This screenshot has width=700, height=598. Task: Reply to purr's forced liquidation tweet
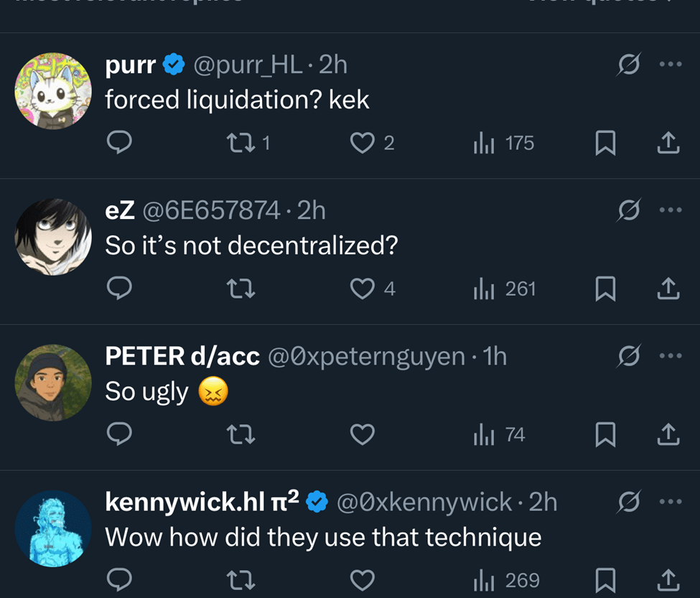[x=118, y=144]
